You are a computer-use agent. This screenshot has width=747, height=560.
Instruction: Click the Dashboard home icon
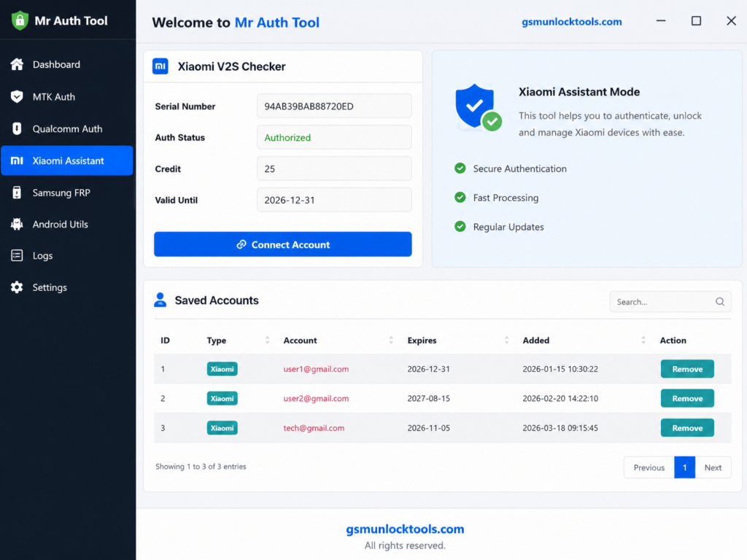[18, 64]
